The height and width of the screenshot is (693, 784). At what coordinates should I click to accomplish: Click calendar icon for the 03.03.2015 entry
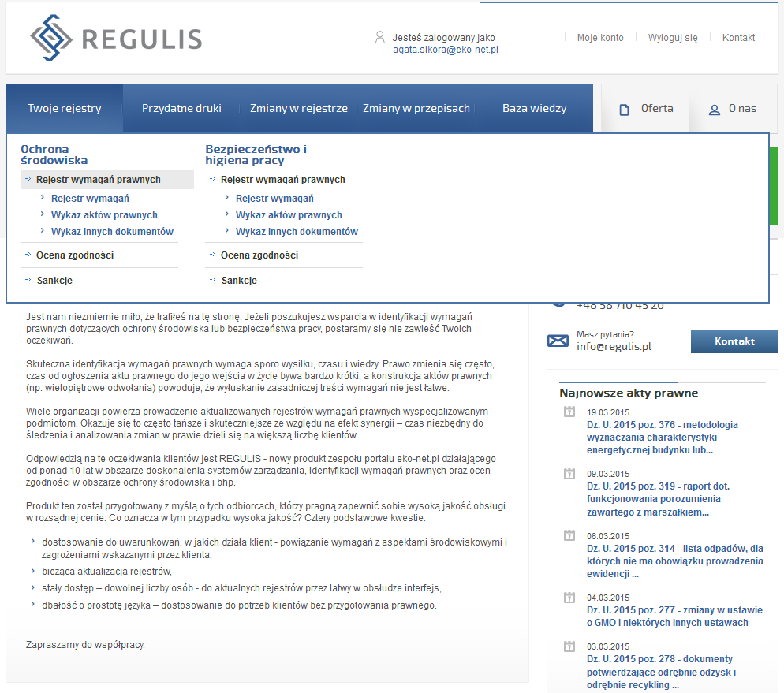point(569,646)
